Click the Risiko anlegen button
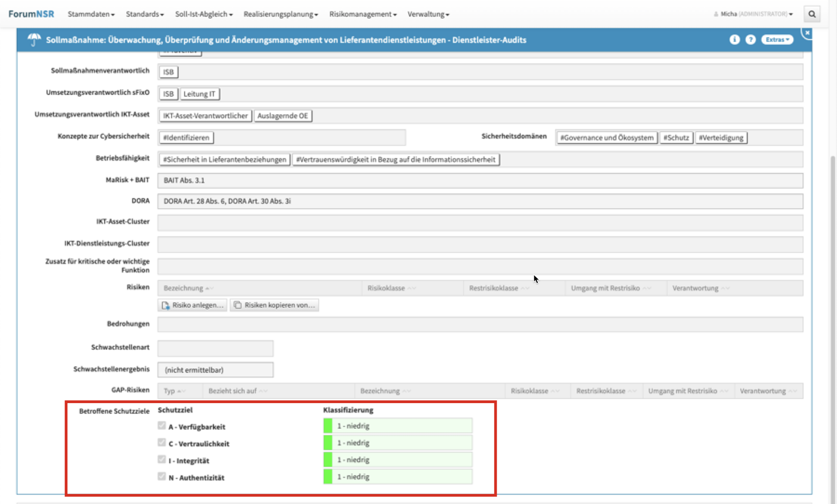The width and height of the screenshot is (837, 504). [x=193, y=305]
